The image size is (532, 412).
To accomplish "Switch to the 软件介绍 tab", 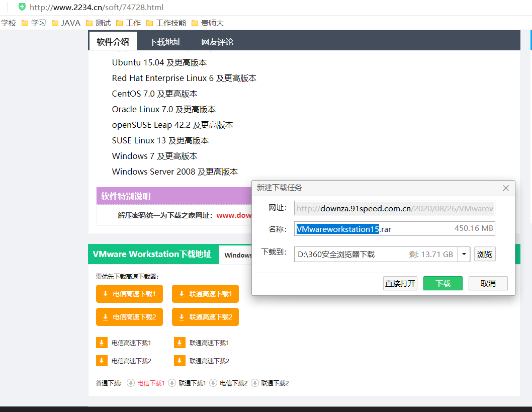I will click(x=113, y=41).
